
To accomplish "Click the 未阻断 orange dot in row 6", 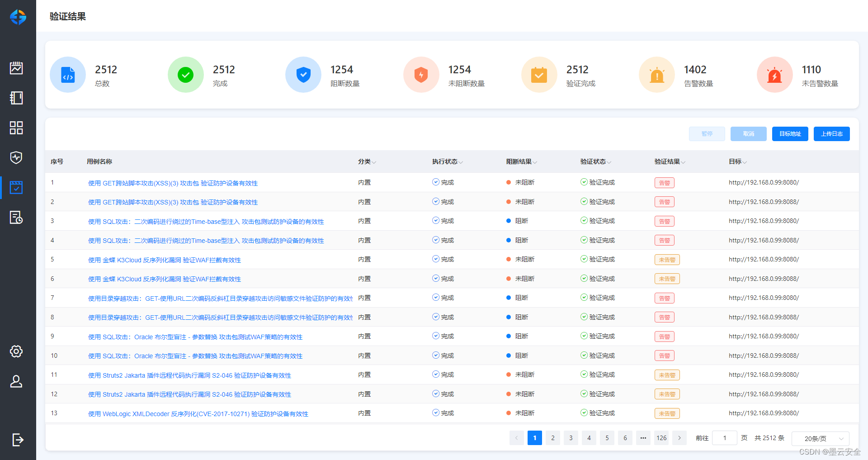I will [x=509, y=279].
